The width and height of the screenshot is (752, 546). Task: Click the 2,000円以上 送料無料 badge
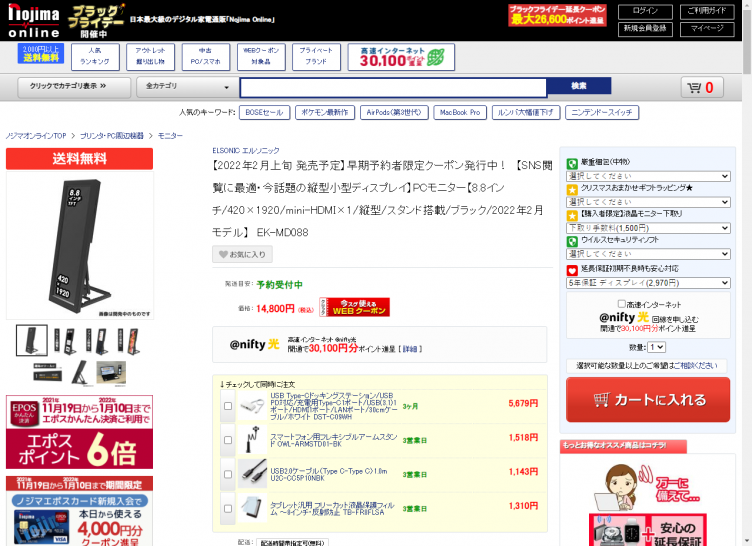click(x=41, y=53)
